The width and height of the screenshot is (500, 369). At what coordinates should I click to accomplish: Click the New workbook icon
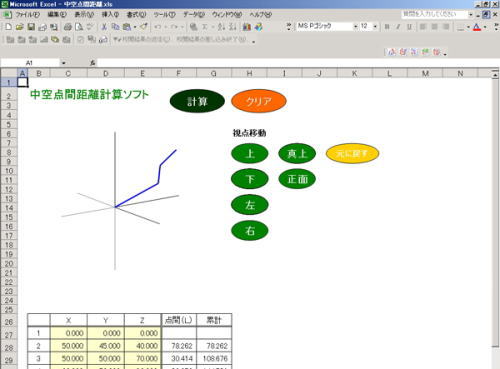8,27
